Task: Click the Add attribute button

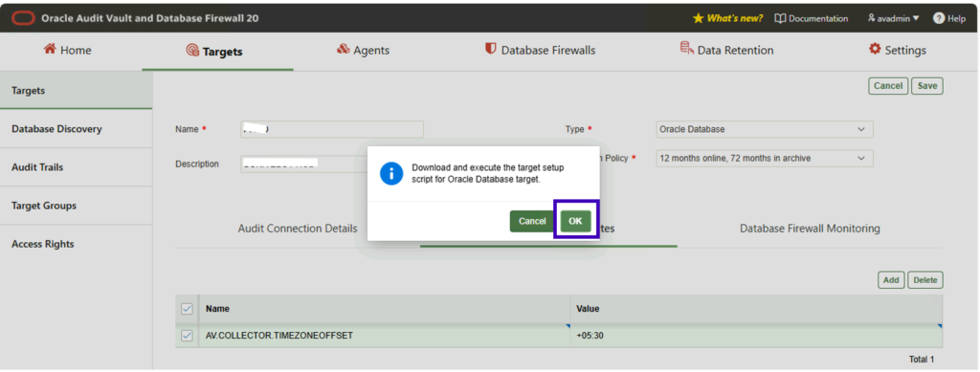Action: pyautogui.click(x=891, y=280)
